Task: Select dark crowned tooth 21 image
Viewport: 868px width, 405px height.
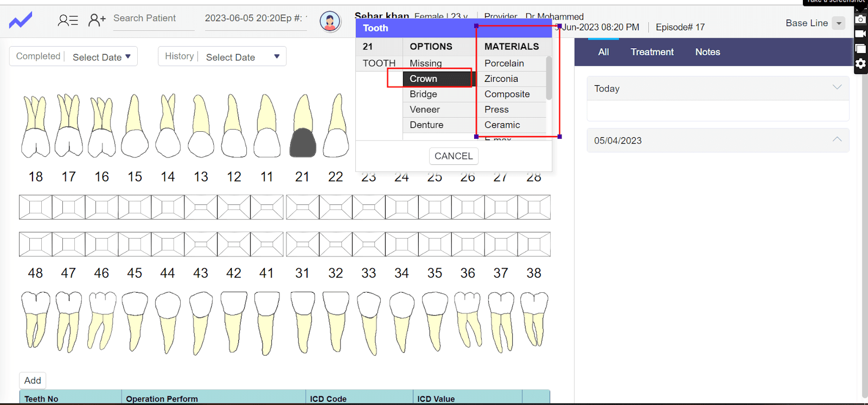Action: [303, 126]
